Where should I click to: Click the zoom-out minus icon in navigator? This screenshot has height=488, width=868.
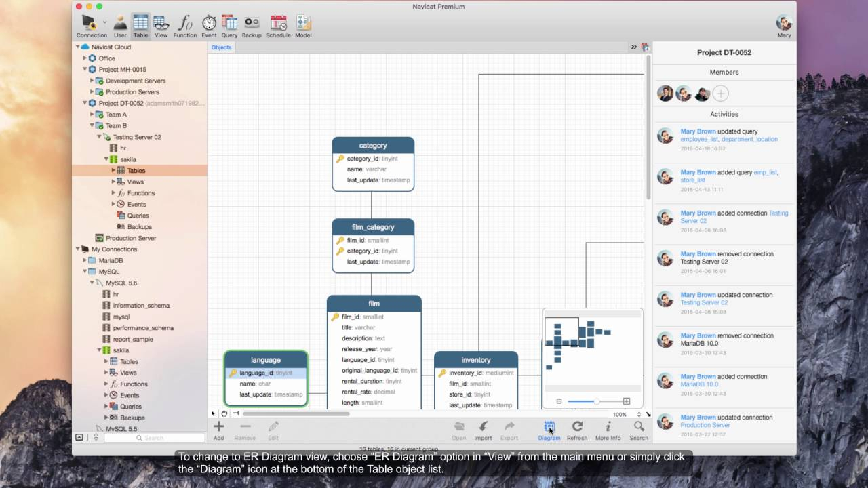[x=559, y=401]
